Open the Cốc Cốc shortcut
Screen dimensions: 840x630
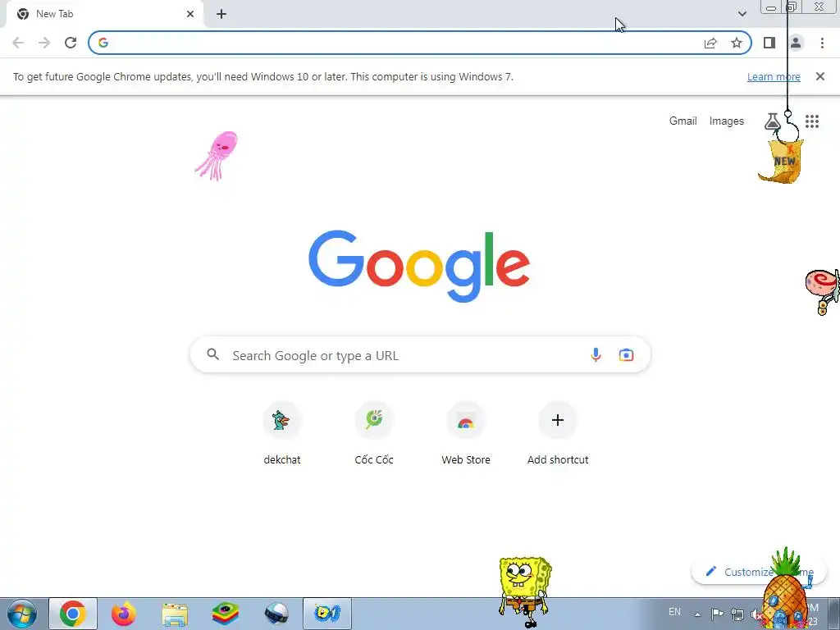point(374,433)
